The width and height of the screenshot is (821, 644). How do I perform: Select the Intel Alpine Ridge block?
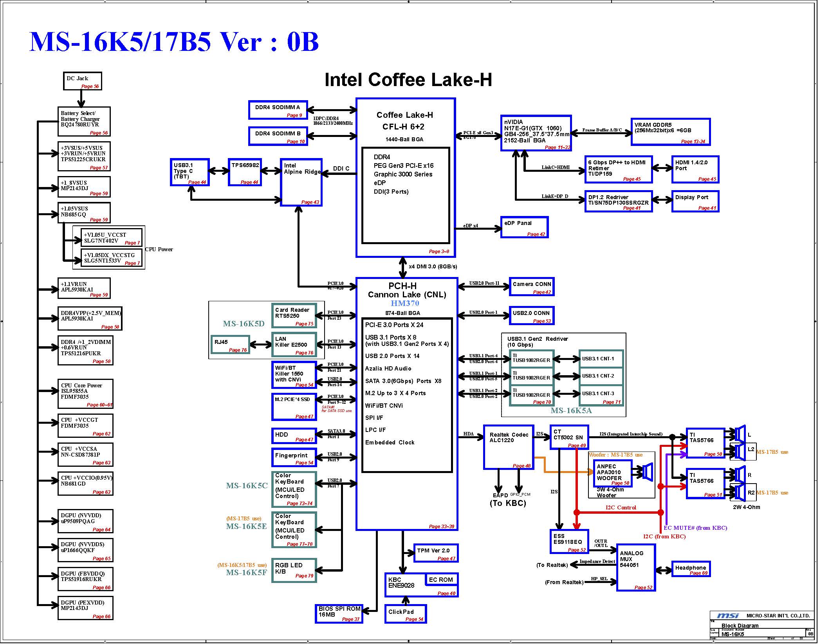[x=302, y=183]
